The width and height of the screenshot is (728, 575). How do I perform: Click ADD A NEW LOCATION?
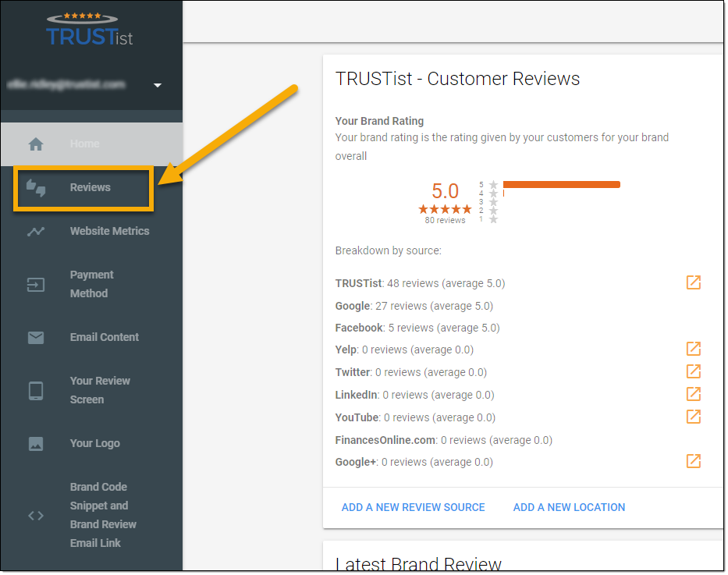[569, 507]
